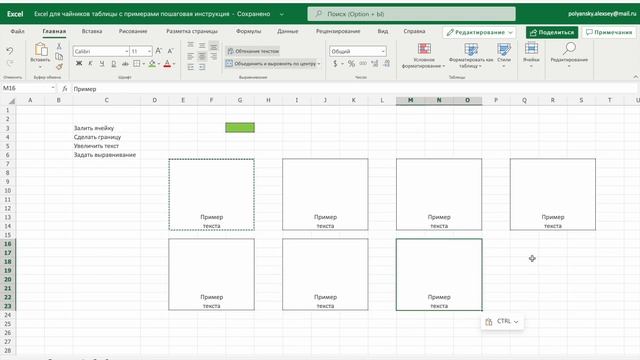Toggle bottom vertical alignment
Image resolution: width=640 pixels, height=360 pixels.
coord(213,46)
